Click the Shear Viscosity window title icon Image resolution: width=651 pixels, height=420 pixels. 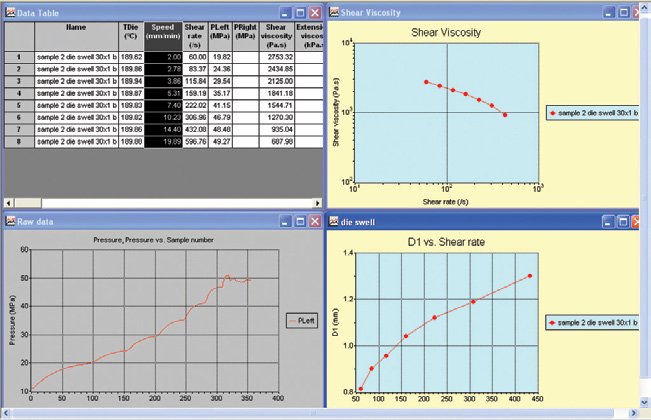[x=334, y=11]
